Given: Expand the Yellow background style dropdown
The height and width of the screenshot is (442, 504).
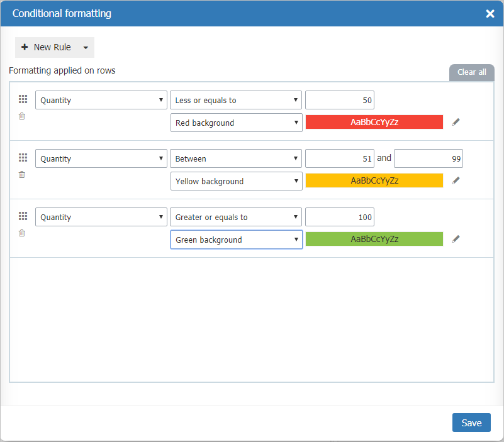Looking at the screenshot, I should 236,181.
